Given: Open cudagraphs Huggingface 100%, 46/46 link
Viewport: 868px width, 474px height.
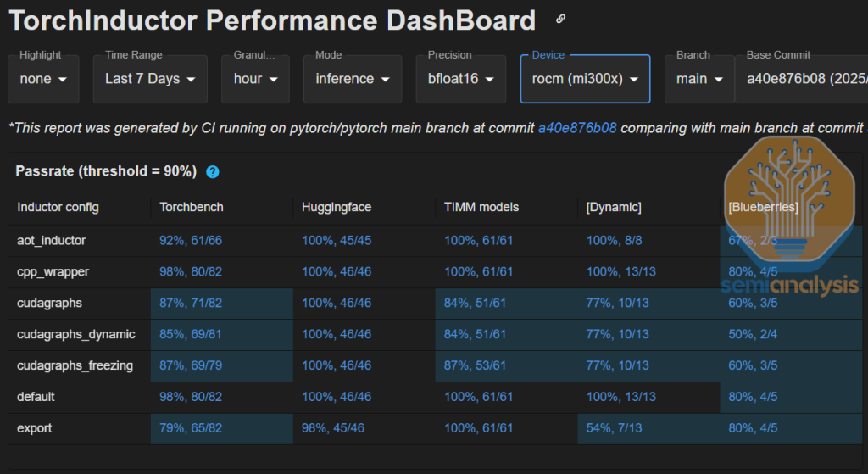Looking at the screenshot, I should tap(337, 303).
